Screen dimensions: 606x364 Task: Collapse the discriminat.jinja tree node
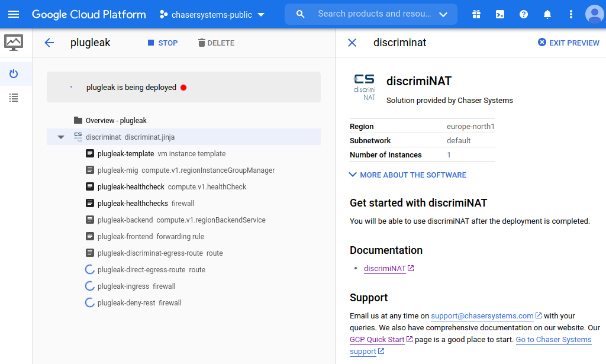pos(61,137)
